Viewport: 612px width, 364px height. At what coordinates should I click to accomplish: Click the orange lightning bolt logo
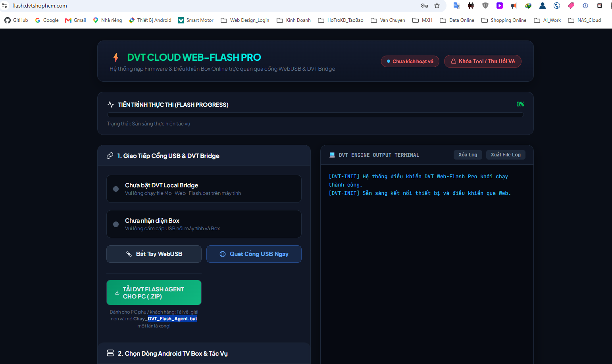[116, 57]
